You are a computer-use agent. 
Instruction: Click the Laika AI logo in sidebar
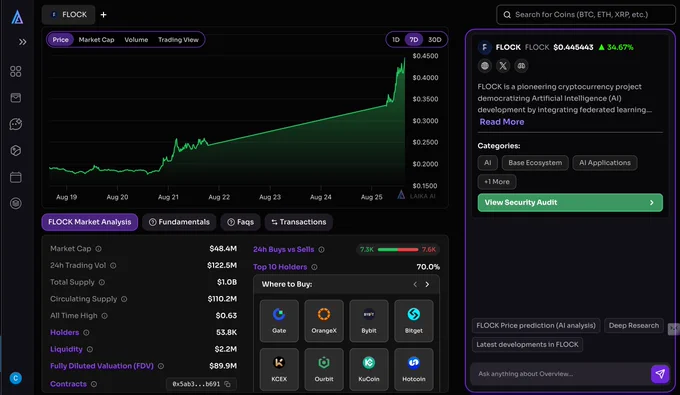(17, 17)
